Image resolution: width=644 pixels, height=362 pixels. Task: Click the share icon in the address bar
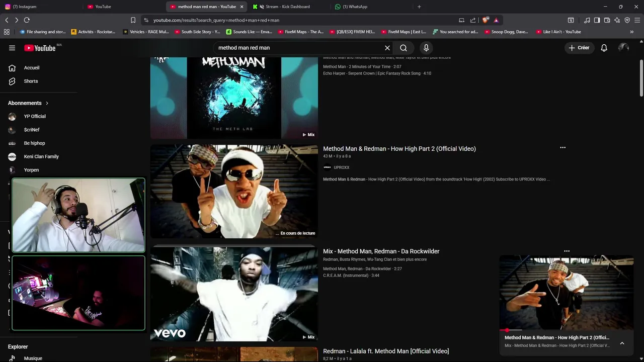tap(473, 20)
